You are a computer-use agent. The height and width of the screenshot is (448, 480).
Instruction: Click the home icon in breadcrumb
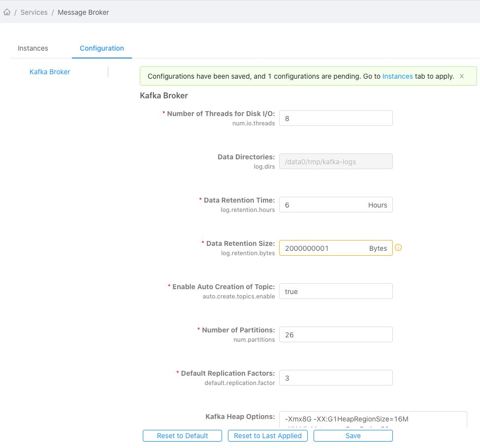(7, 12)
